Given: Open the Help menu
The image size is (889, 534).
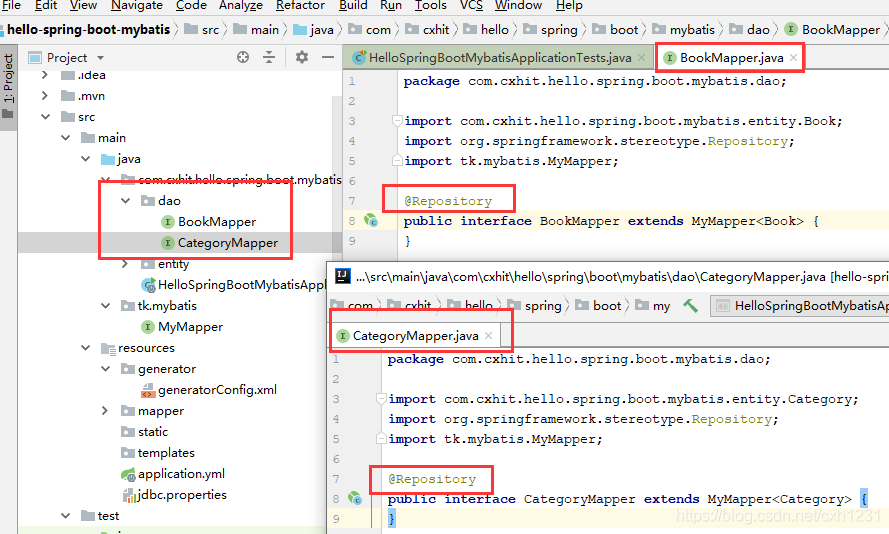Looking at the screenshot, I should coord(569,5).
